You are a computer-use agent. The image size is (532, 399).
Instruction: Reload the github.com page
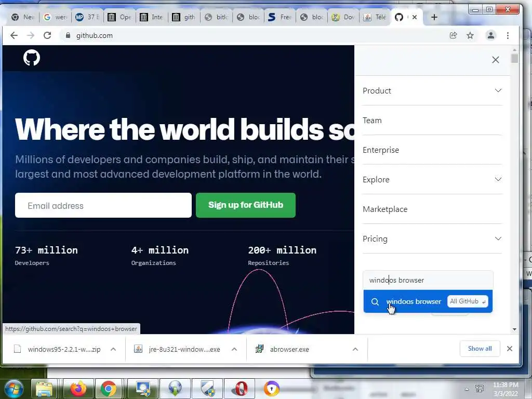pos(47,35)
